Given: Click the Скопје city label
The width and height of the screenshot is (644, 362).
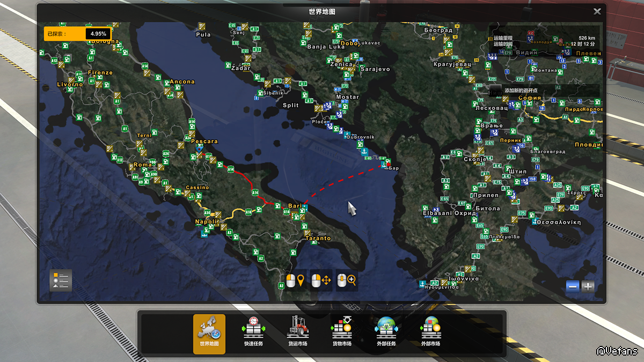Looking at the screenshot, I should pos(475,160).
